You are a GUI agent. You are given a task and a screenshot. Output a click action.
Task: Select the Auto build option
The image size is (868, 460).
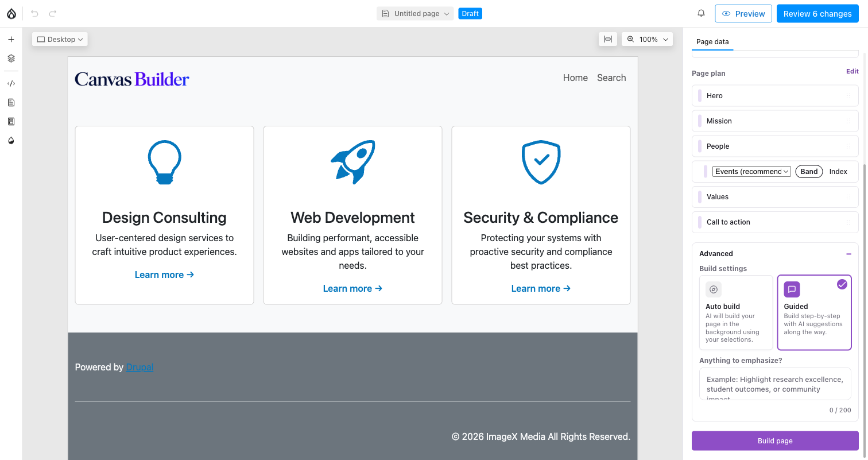pos(736,312)
